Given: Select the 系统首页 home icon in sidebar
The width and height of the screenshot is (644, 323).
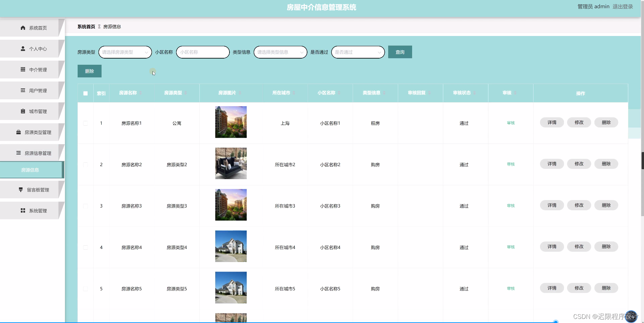Looking at the screenshot, I should tap(23, 28).
